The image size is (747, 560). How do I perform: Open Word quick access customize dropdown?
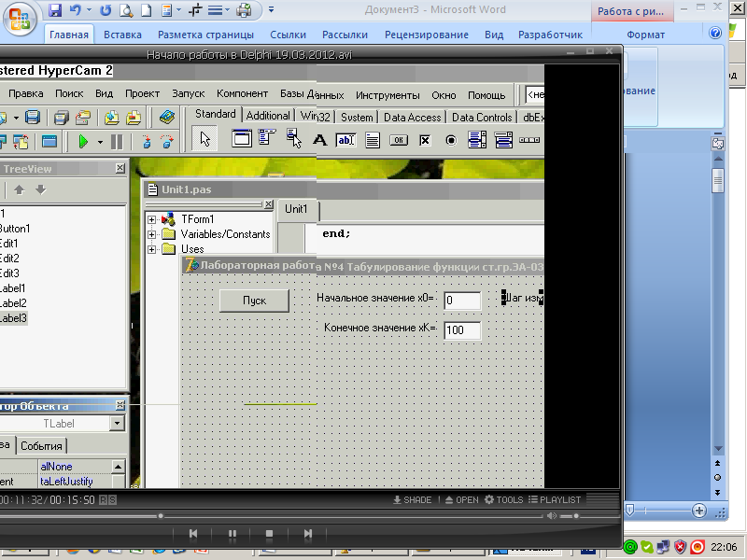pos(271,9)
